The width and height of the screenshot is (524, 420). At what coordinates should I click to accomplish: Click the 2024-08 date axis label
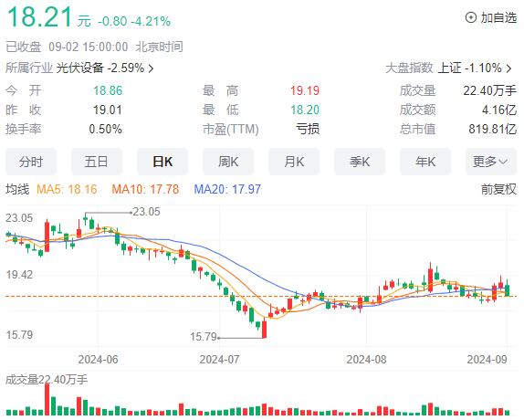(366, 360)
